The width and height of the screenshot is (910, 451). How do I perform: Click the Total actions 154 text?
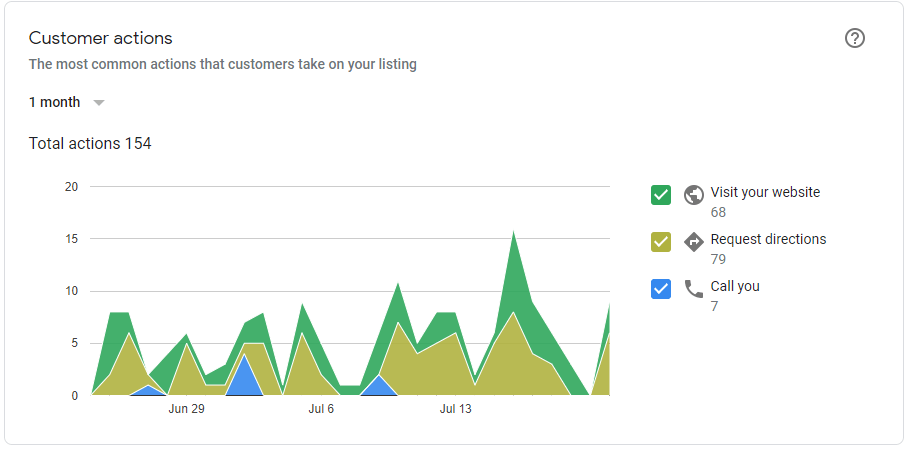click(90, 143)
